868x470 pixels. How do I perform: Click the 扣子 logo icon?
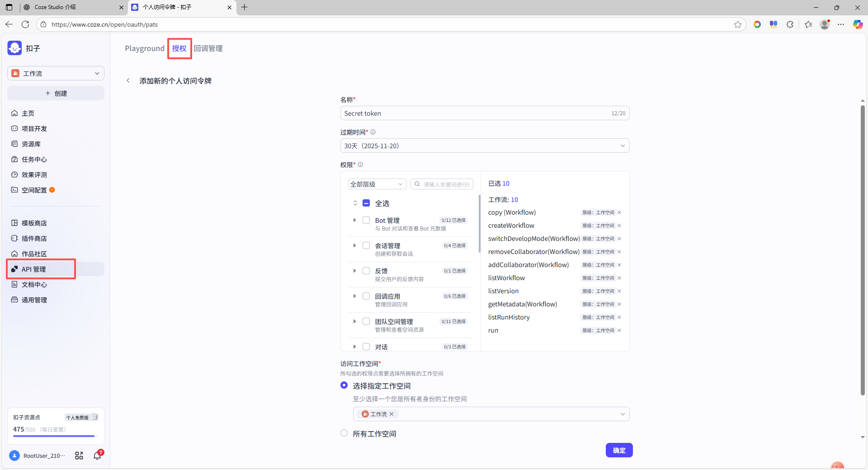[x=14, y=48]
